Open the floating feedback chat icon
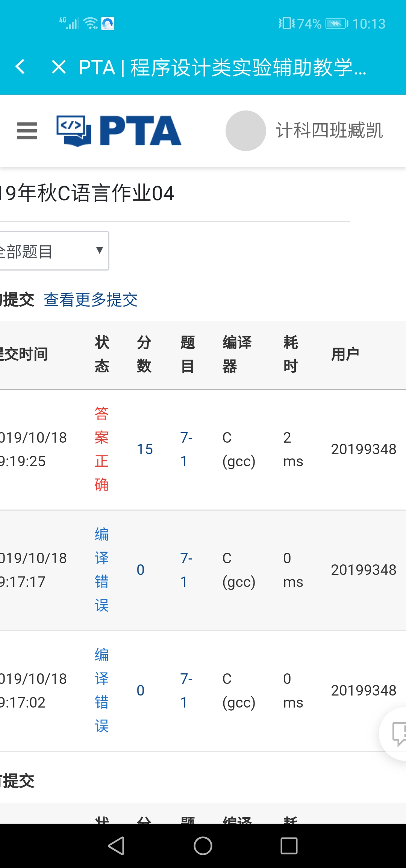The height and width of the screenshot is (868, 406). 397,733
